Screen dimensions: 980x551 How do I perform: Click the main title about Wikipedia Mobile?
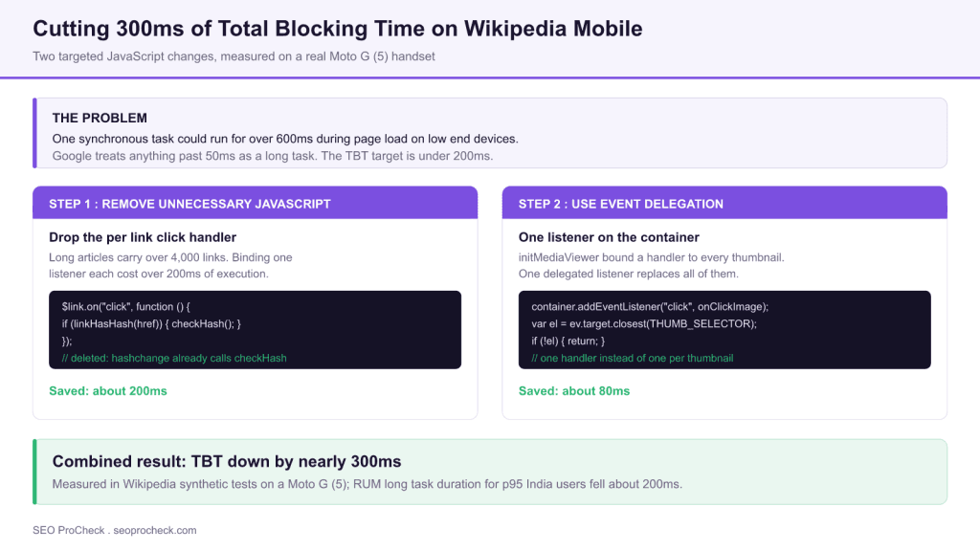point(338,29)
